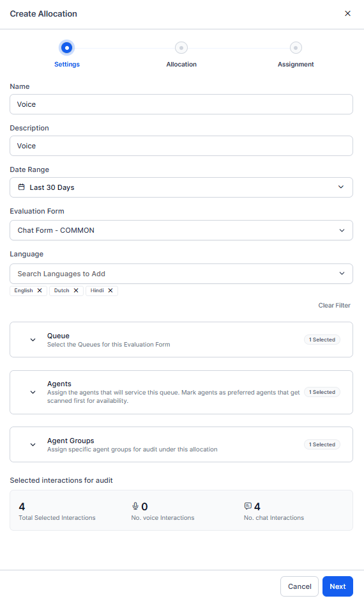The image size is (364, 603).
Task: Click the Next button
Action: [x=338, y=586]
